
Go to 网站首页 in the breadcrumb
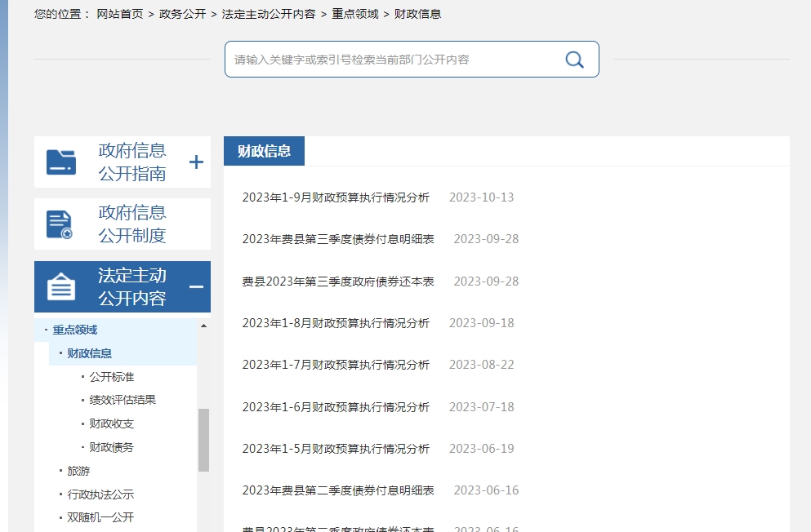120,14
